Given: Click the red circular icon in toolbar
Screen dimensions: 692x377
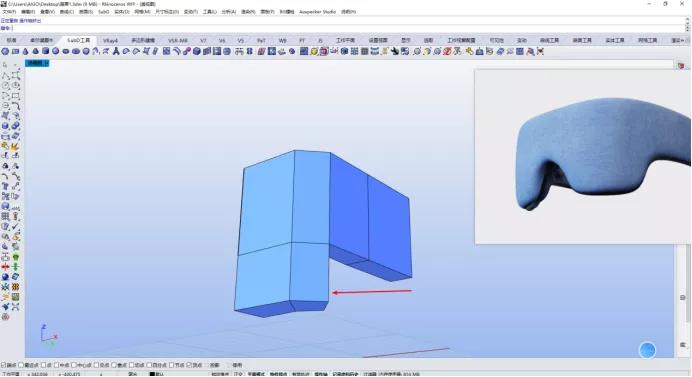Looking at the screenshot, I should 447,51.
